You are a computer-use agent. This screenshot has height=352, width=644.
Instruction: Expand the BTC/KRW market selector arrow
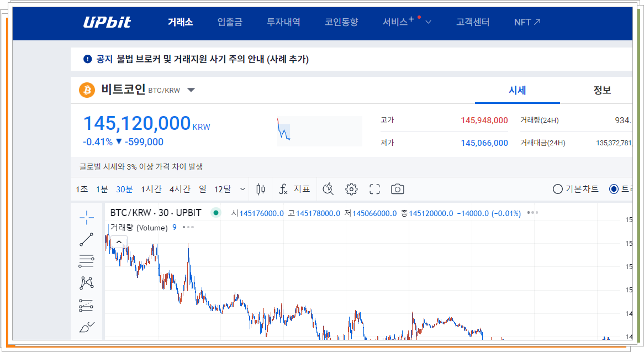(191, 90)
